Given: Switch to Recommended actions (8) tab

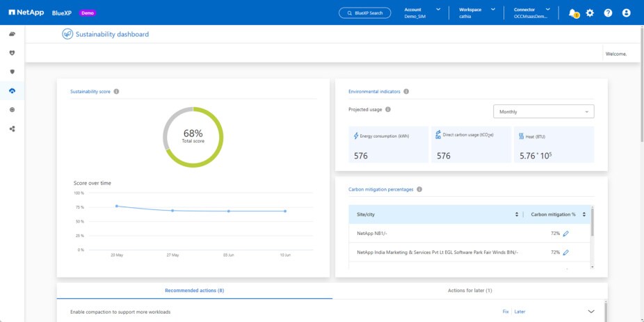Looking at the screenshot, I should [194, 290].
